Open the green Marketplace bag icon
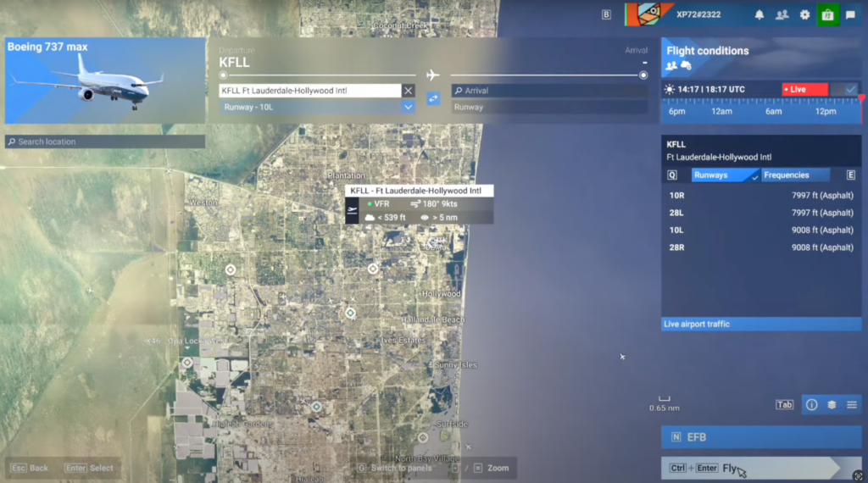 827,14
